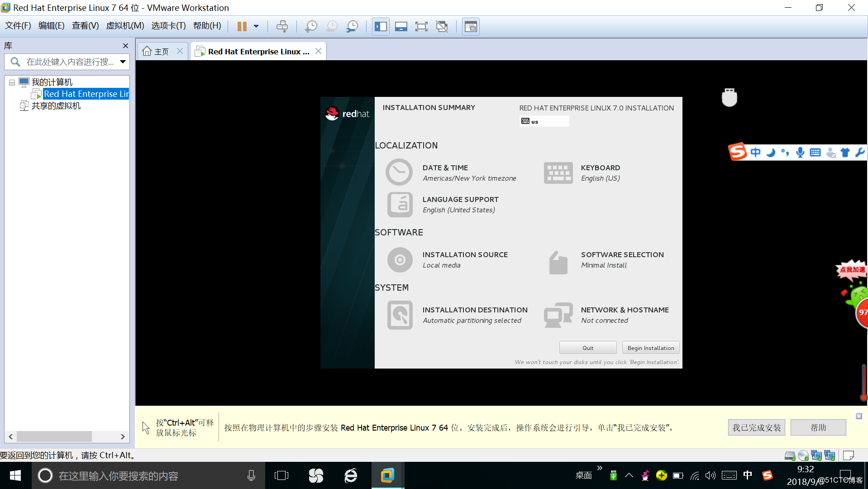The height and width of the screenshot is (489, 868).
Task: Click the VMware Workstation taskbar icon
Action: 387,475
